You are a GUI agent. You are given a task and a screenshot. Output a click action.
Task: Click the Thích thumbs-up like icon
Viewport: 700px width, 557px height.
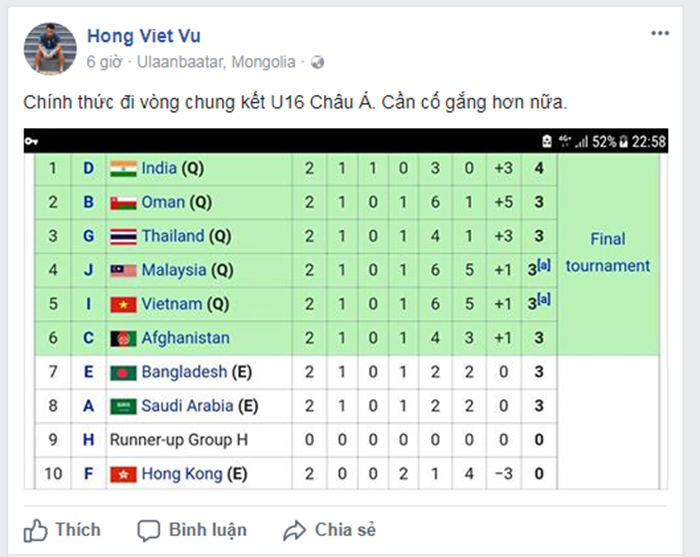pos(35,530)
